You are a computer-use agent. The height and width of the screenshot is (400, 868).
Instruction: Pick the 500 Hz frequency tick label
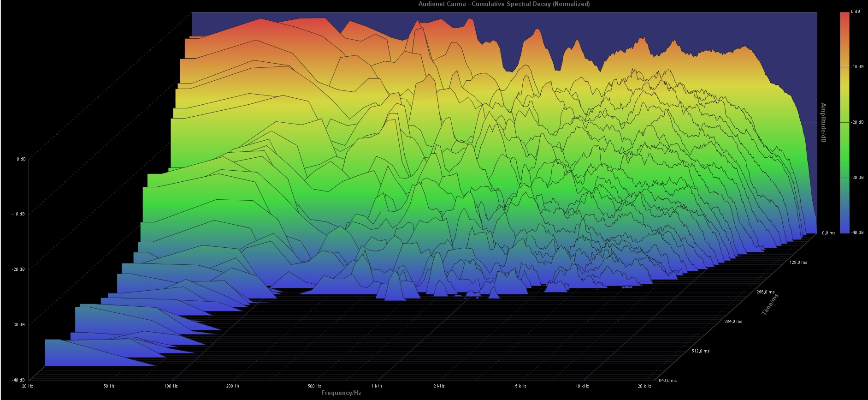pos(314,386)
